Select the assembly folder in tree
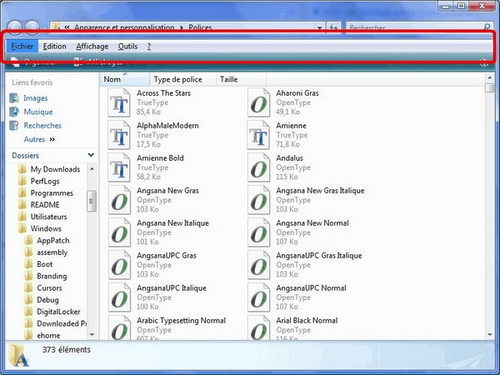 [x=52, y=253]
